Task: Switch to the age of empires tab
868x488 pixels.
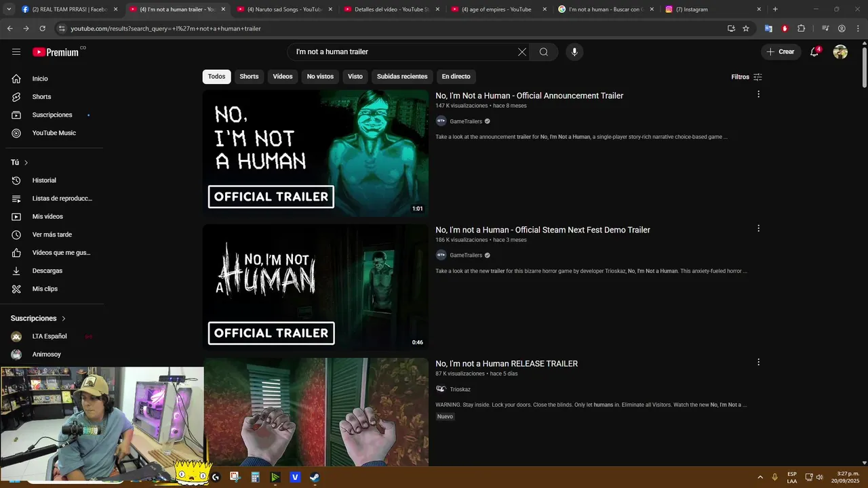Action: pos(498,9)
